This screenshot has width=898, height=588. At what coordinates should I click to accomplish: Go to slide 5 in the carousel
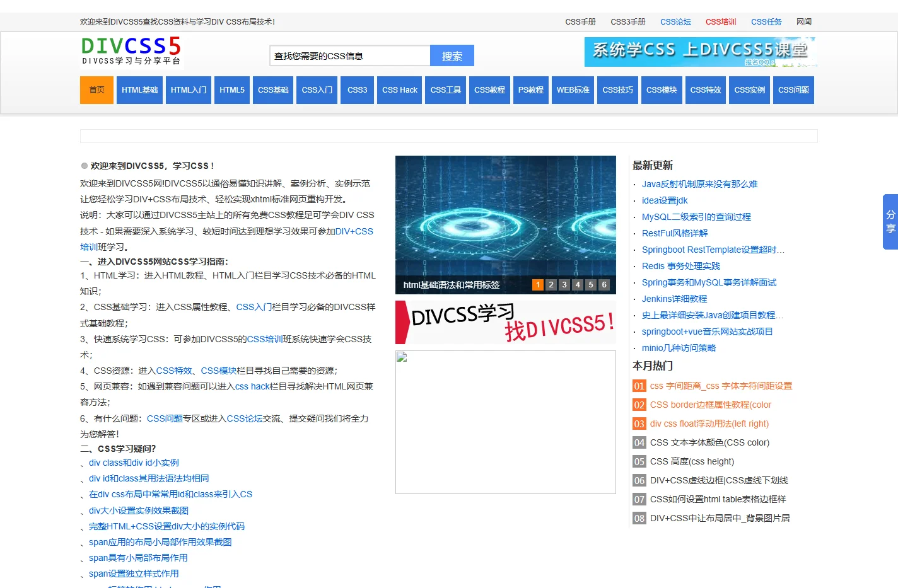point(591,285)
